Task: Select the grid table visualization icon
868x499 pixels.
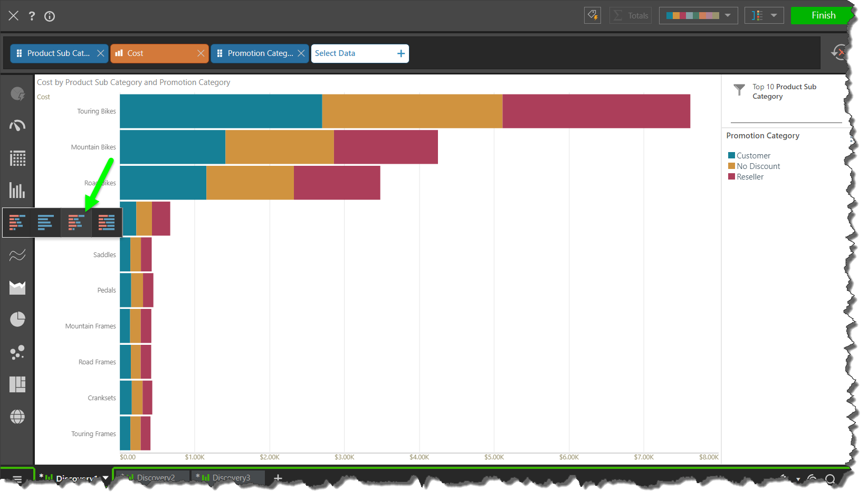Action: 17,158
